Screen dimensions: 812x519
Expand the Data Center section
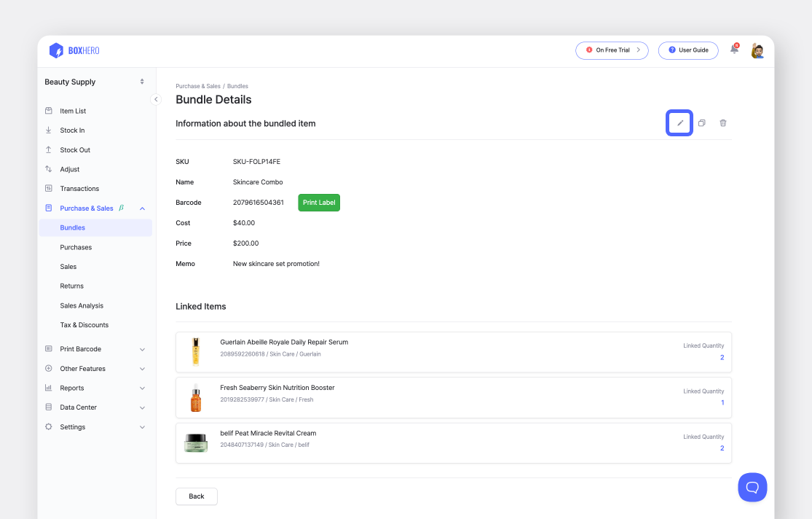tap(143, 407)
